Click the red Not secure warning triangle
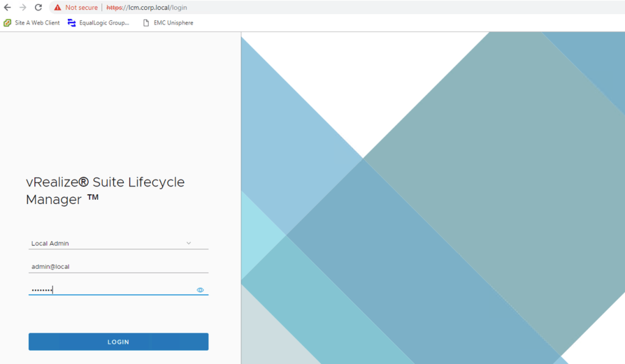The image size is (625, 364). (x=57, y=7)
